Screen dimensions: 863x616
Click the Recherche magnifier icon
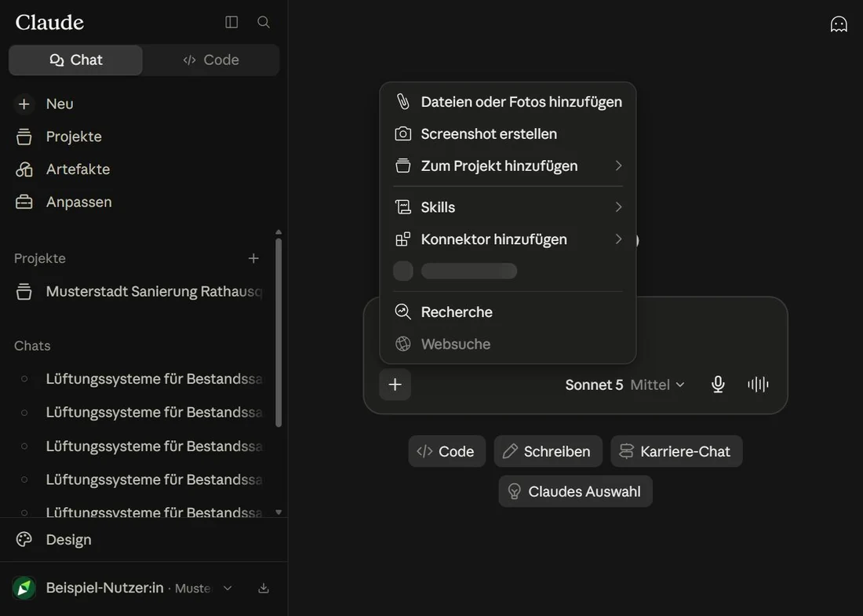coord(403,312)
